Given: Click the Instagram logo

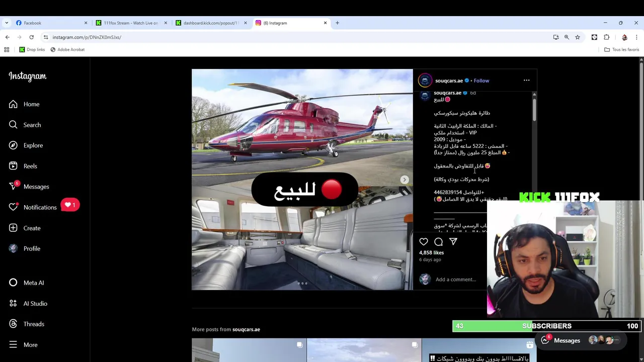Looking at the screenshot, I should coord(28,76).
